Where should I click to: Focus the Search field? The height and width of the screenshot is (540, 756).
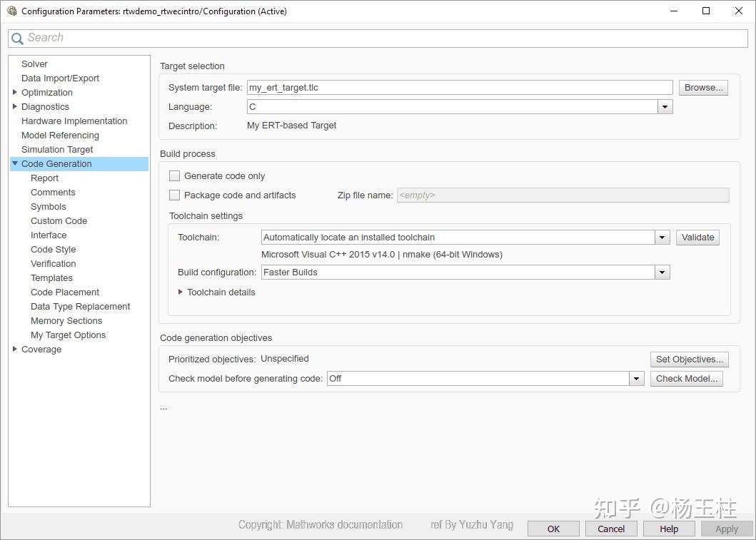coord(378,39)
